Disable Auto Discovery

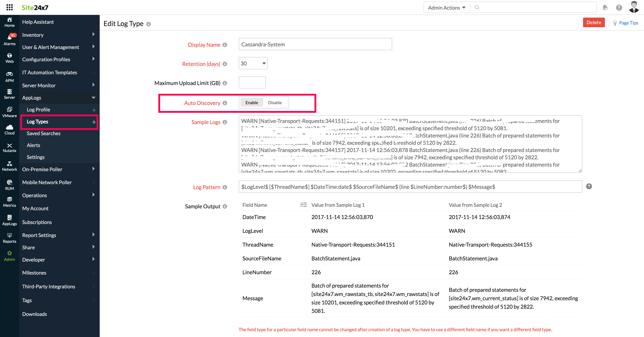(275, 102)
